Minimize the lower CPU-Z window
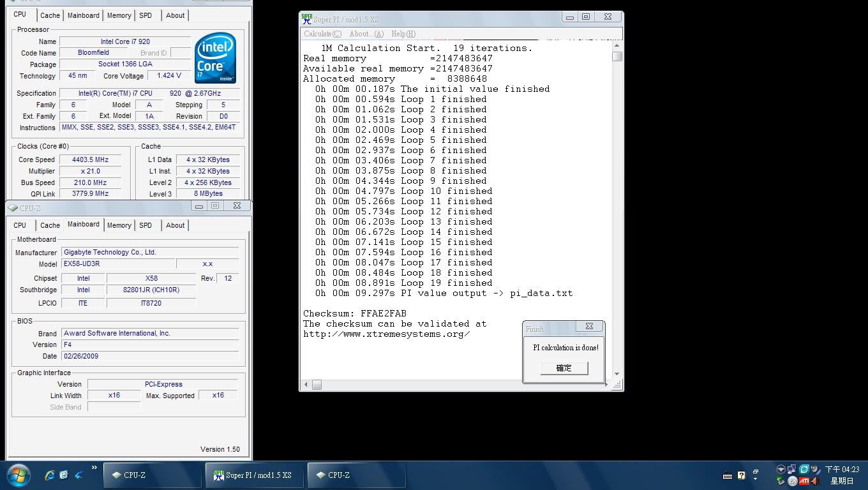The height and width of the screenshot is (490, 868). pyautogui.click(x=199, y=205)
